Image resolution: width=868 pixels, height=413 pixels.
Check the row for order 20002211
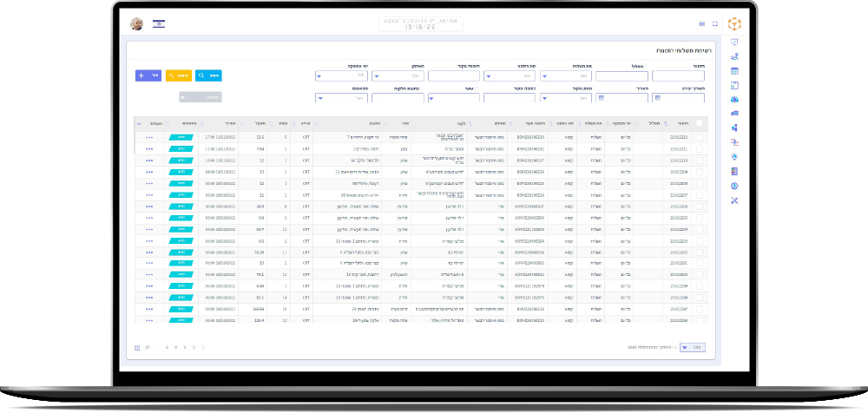(x=700, y=148)
